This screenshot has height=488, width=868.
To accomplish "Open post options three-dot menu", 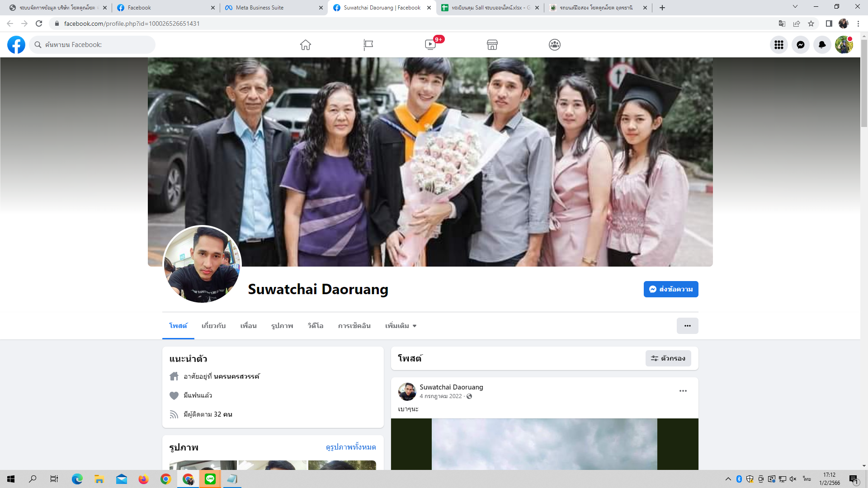I will pyautogui.click(x=683, y=391).
